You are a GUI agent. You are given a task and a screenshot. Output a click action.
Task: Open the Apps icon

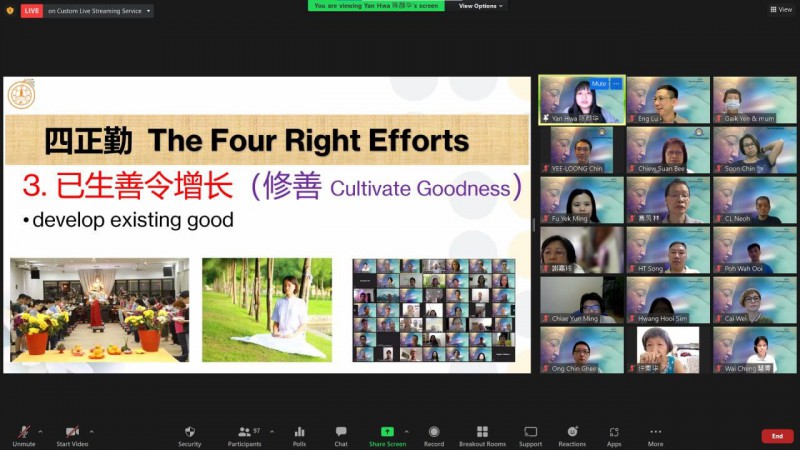click(613, 435)
